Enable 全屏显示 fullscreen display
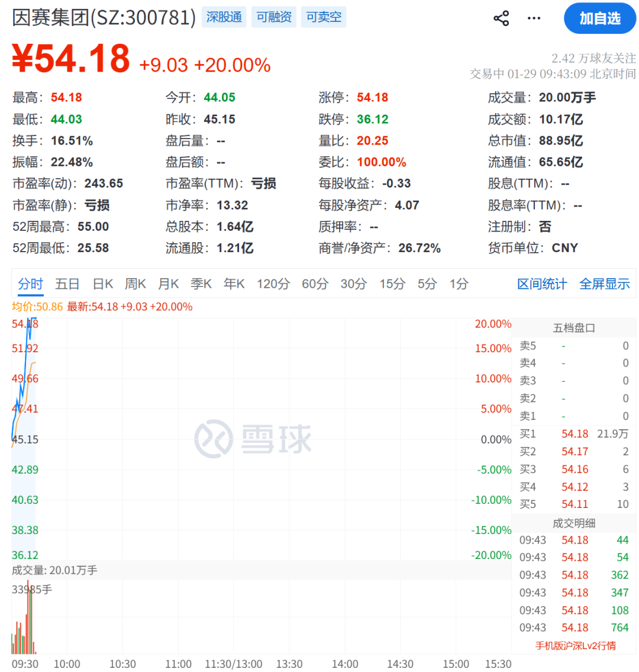Viewport: 639px width, 672px height. pyautogui.click(x=605, y=284)
